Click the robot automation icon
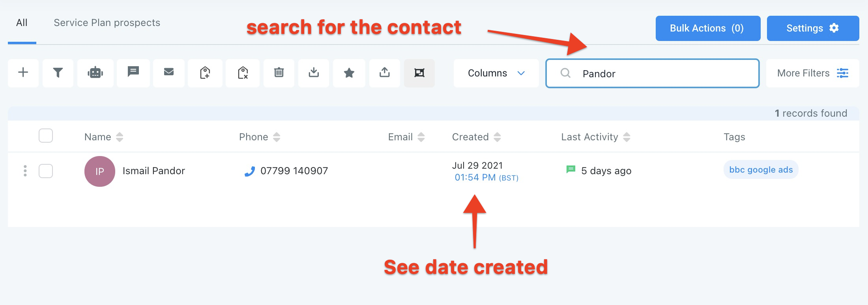 click(x=95, y=73)
